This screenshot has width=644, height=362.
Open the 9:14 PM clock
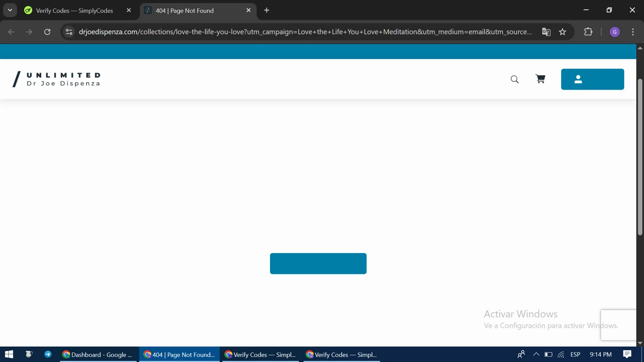601,354
